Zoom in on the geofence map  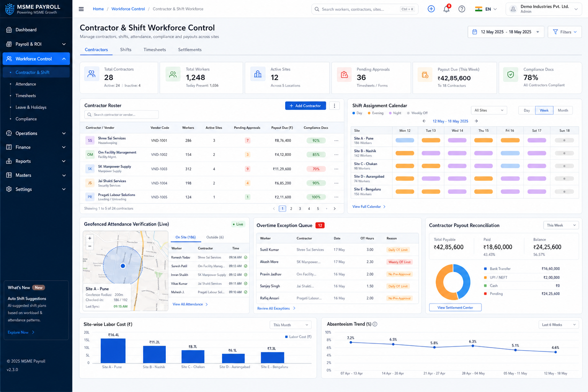click(90, 238)
